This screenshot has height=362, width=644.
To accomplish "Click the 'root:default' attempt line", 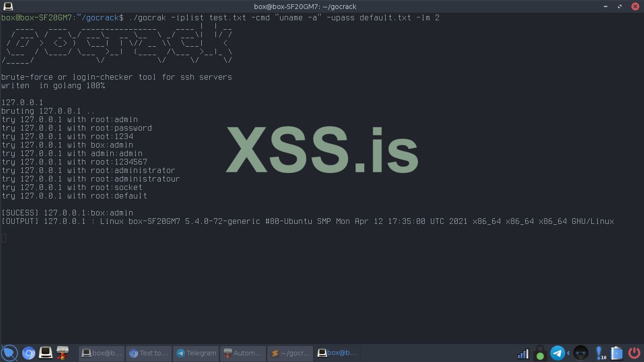I will [74, 196].
